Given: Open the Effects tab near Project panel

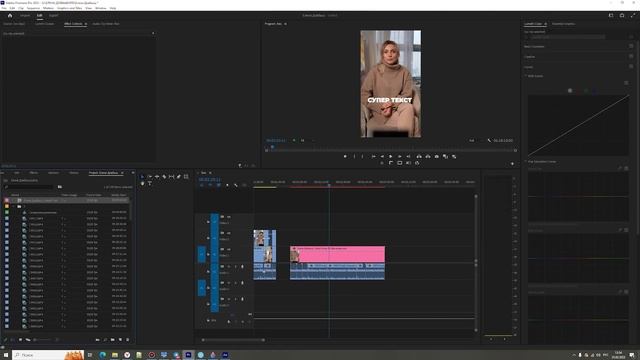Looking at the screenshot, I should (x=33, y=173).
